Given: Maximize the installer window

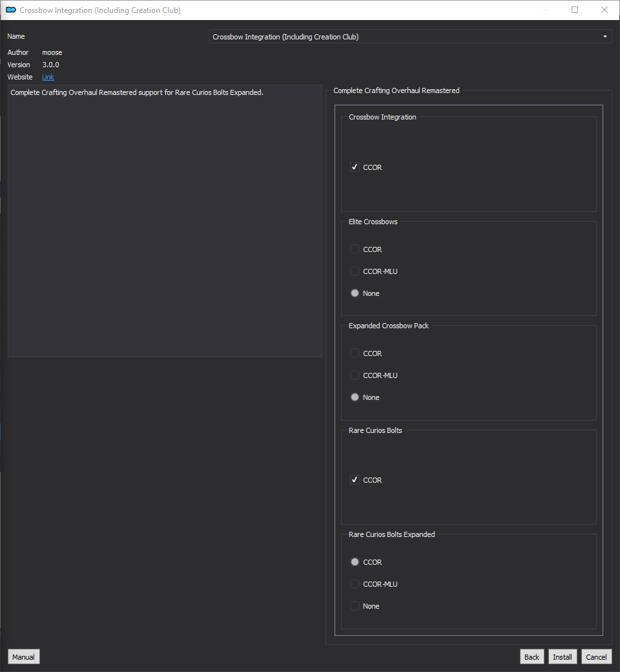Looking at the screenshot, I should pos(575,10).
